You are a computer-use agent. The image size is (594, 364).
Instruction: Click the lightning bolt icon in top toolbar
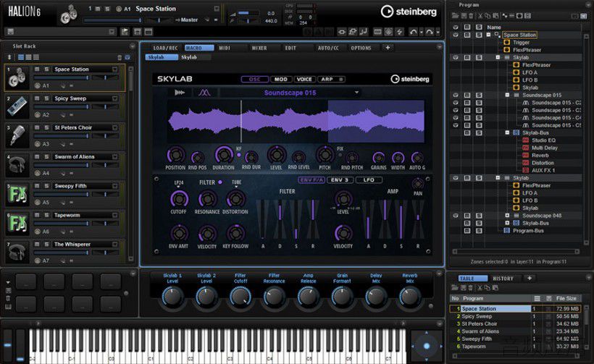coord(399,32)
